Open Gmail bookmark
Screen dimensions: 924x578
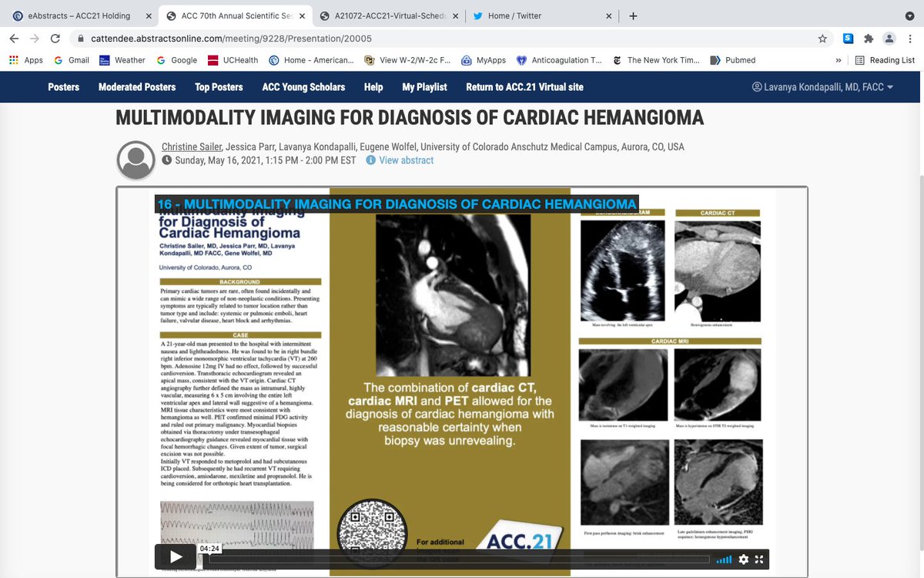[x=71, y=60]
